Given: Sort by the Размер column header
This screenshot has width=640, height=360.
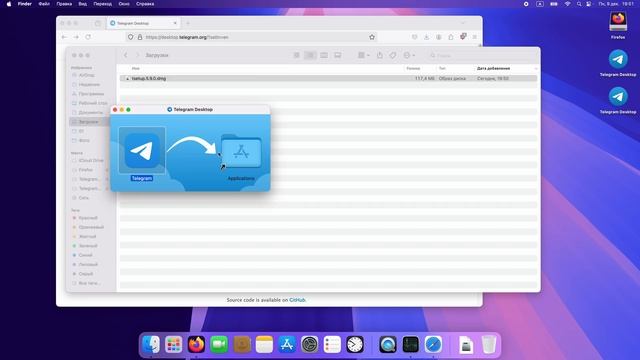Looking at the screenshot, I should [x=413, y=69].
